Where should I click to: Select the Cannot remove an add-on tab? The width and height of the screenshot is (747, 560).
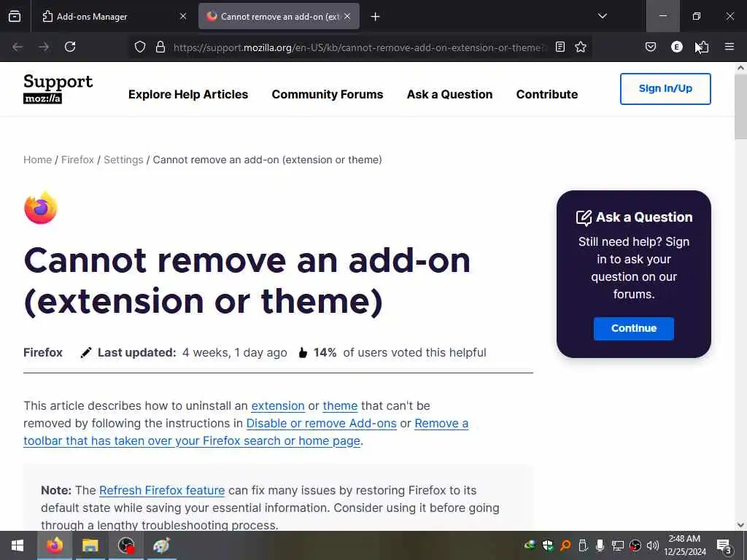279,16
